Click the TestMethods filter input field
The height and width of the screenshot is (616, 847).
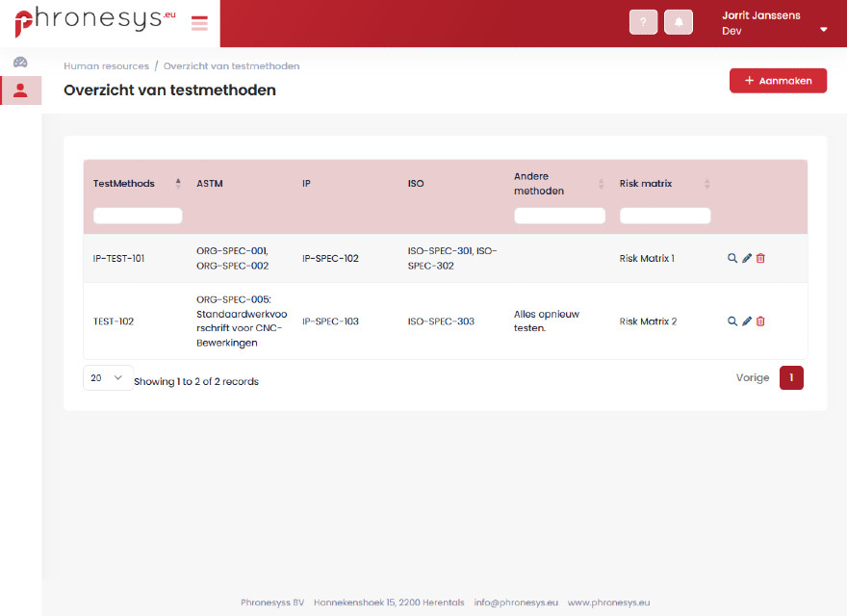138,216
